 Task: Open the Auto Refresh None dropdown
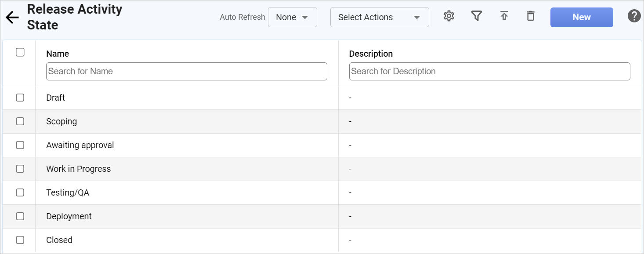tap(292, 18)
